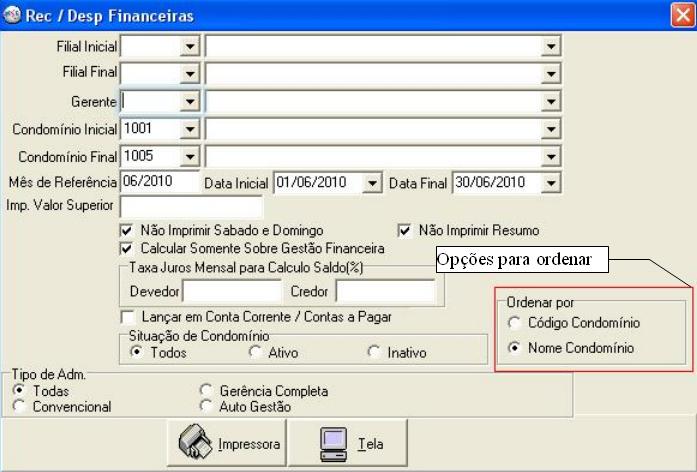
Task: Open the Condomínio Final code dropdown
Action: coord(189,156)
